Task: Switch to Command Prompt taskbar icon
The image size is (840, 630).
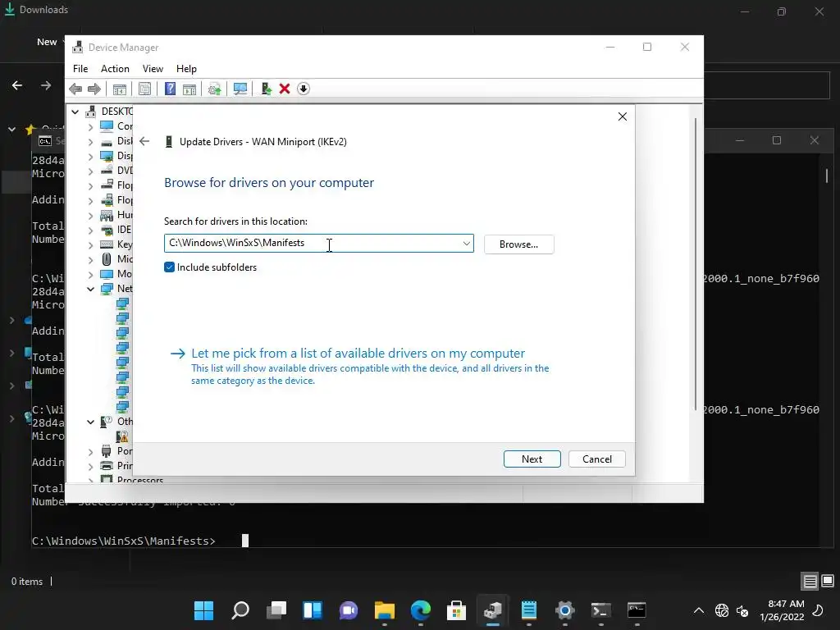Action: 637,610
